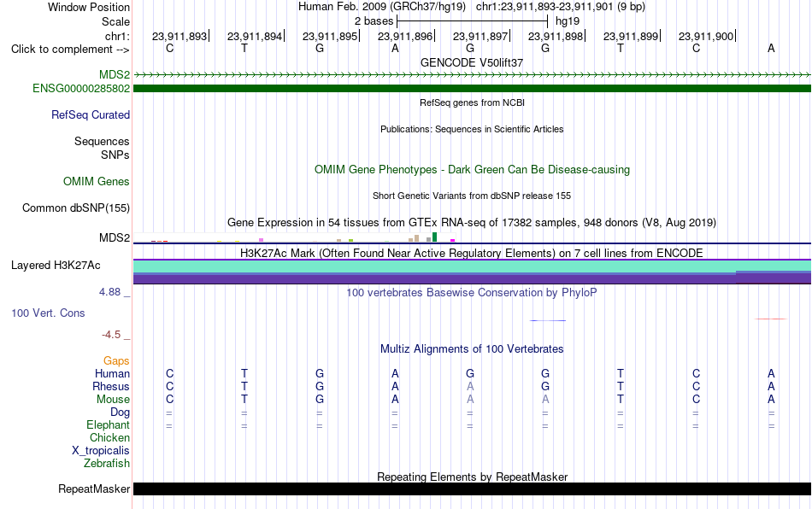Click the teal H3K27Ac layered signal band
This screenshot has width=812, height=509.
(472, 266)
